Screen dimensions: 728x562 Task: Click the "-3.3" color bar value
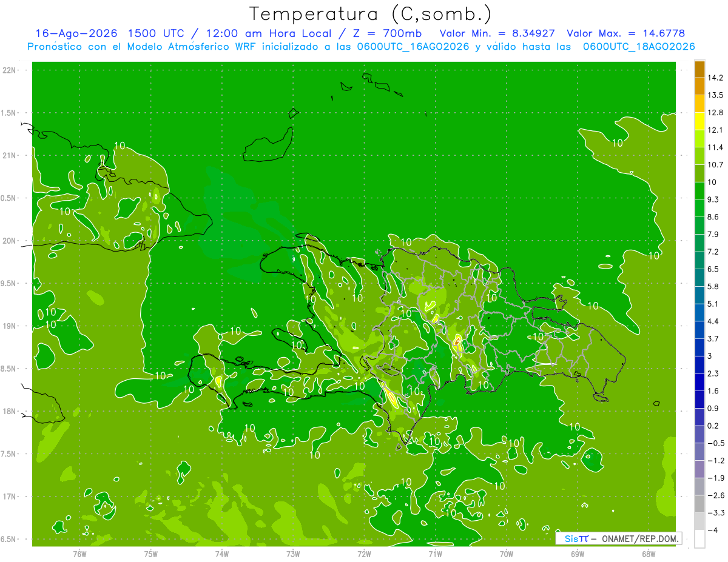(x=715, y=513)
